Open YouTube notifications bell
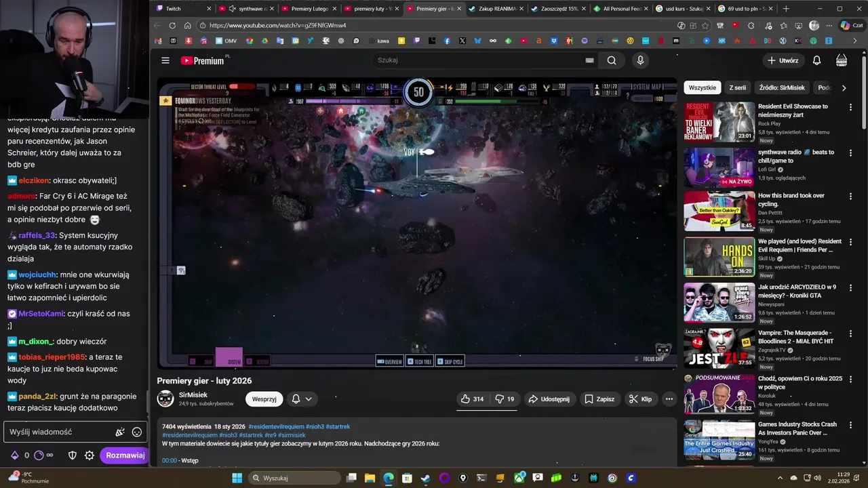This screenshot has height=488, width=868. click(816, 60)
